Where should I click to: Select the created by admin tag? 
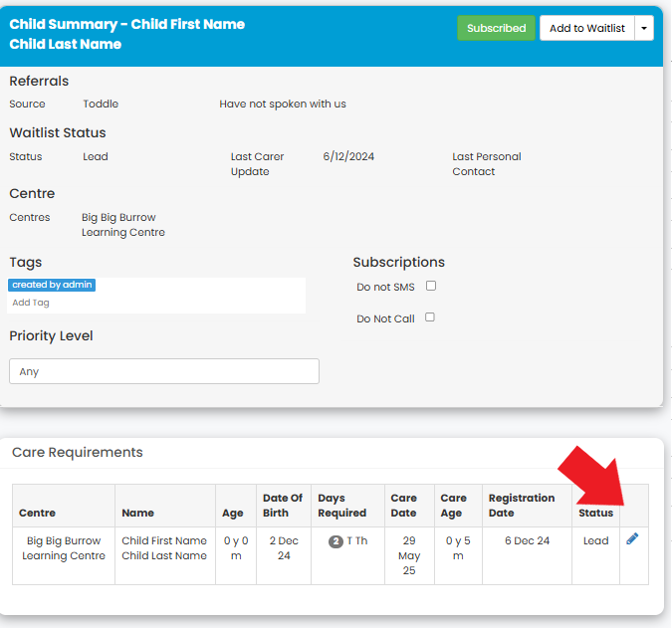52,285
